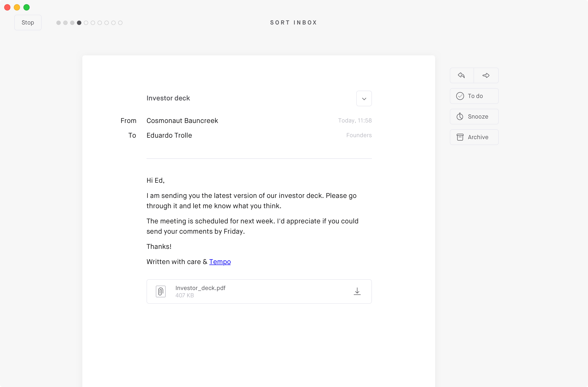The width and height of the screenshot is (588, 387).
Task: Select the current dark progress dot
Action: click(79, 23)
